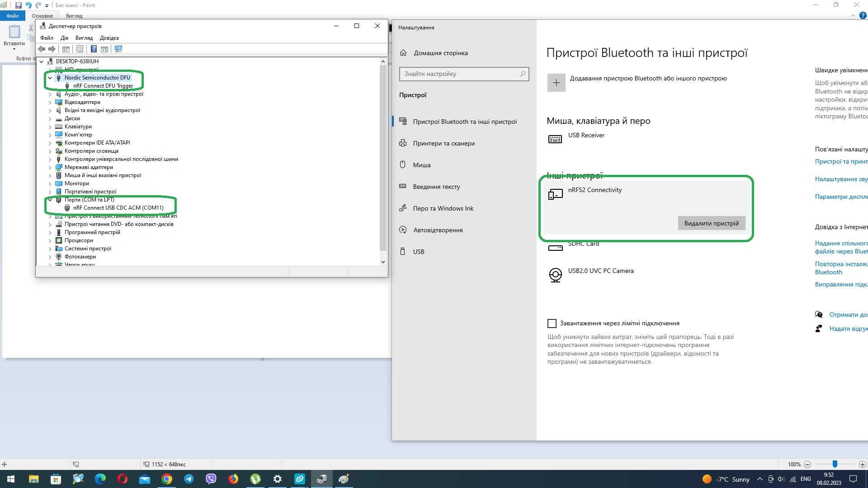Open the USB settings page
868x488 pixels.
coord(419,252)
